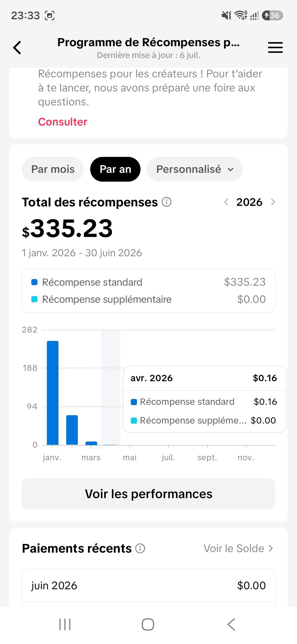297x644 pixels.
Task: Open the Consulter link
Action: [62, 122]
